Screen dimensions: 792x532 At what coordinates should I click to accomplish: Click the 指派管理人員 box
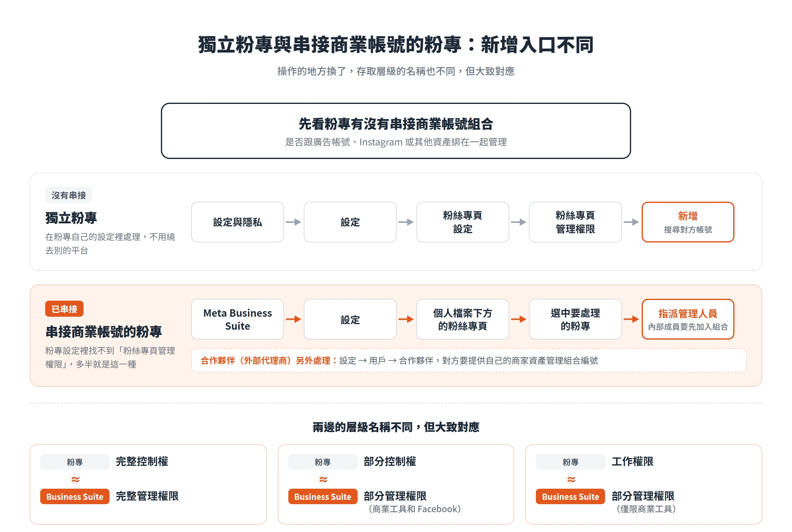688,319
